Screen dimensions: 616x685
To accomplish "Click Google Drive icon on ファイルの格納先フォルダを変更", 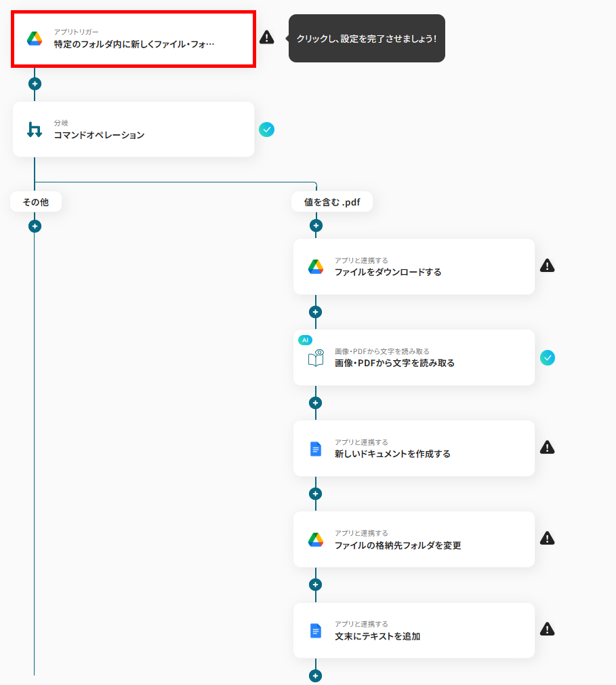I will [316, 540].
